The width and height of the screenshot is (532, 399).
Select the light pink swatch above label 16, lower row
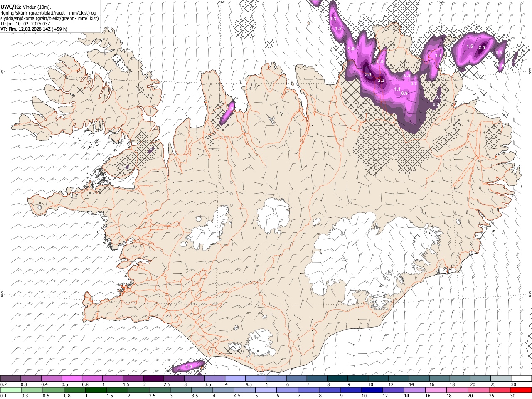point(436,390)
